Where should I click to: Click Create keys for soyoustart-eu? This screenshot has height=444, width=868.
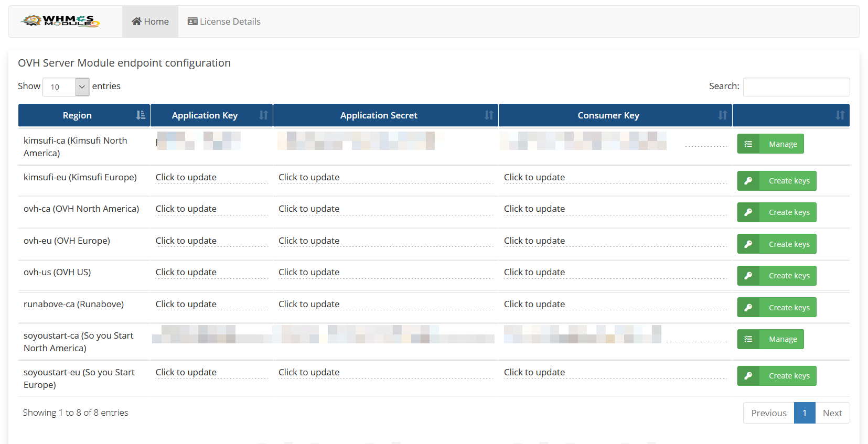pyautogui.click(x=777, y=376)
